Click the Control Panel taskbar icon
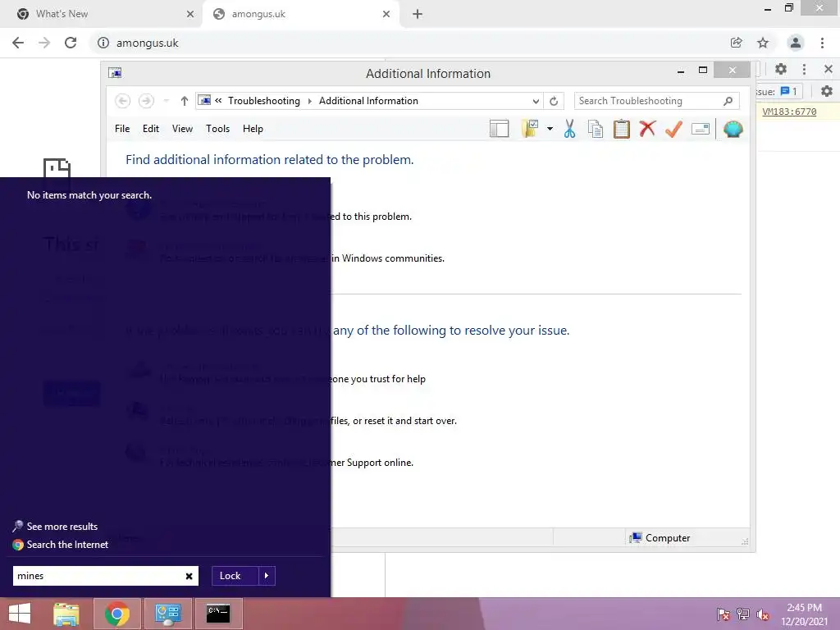This screenshot has width=840, height=630. tap(167, 614)
